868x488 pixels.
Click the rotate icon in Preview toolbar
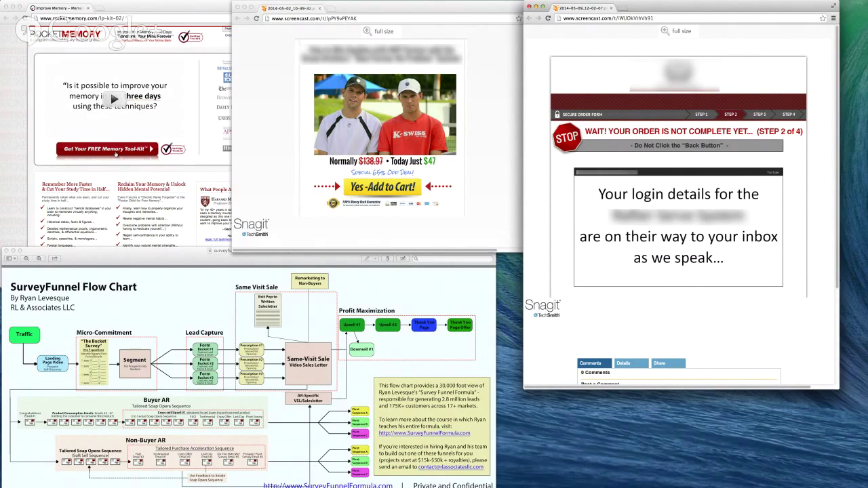388,258
